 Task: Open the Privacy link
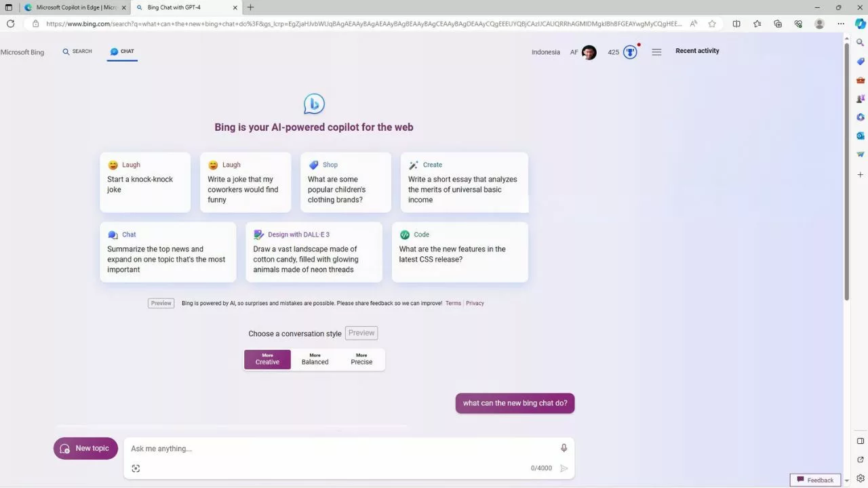pos(475,303)
